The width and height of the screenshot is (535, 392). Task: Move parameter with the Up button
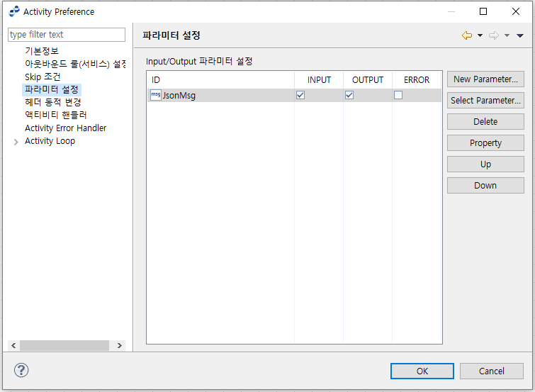pyautogui.click(x=485, y=164)
